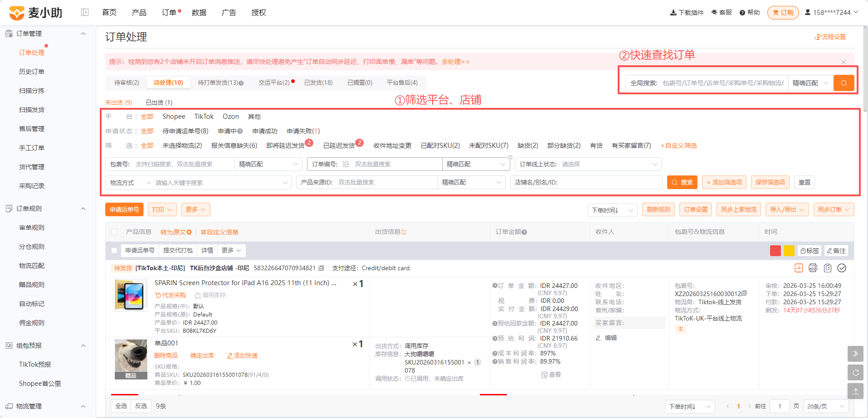Copy order number 583226647070934821 with copy icon
The height and width of the screenshot is (418, 868).
pos(321,268)
